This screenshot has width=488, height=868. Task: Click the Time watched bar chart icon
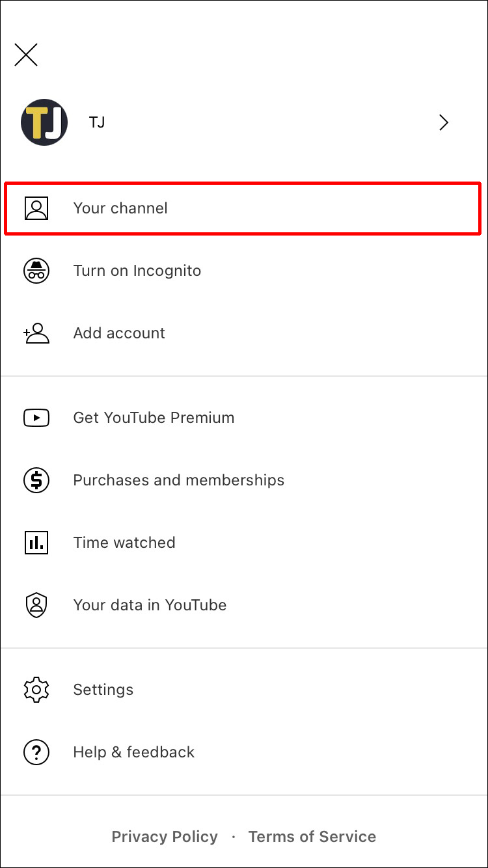click(36, 543)
